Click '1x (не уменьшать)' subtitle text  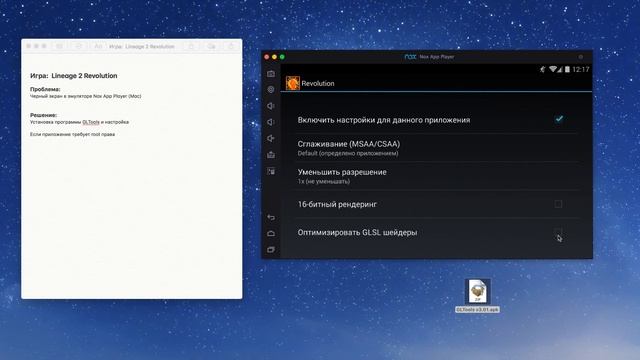[x=324, y=181]
